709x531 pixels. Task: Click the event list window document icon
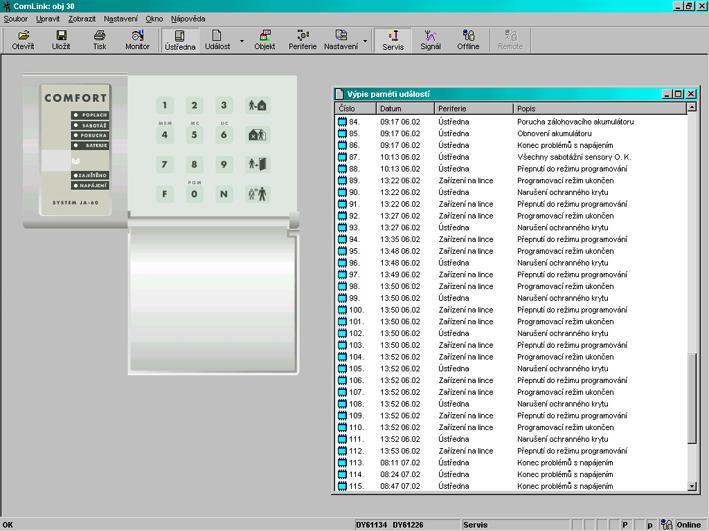[x=339, y=94]
